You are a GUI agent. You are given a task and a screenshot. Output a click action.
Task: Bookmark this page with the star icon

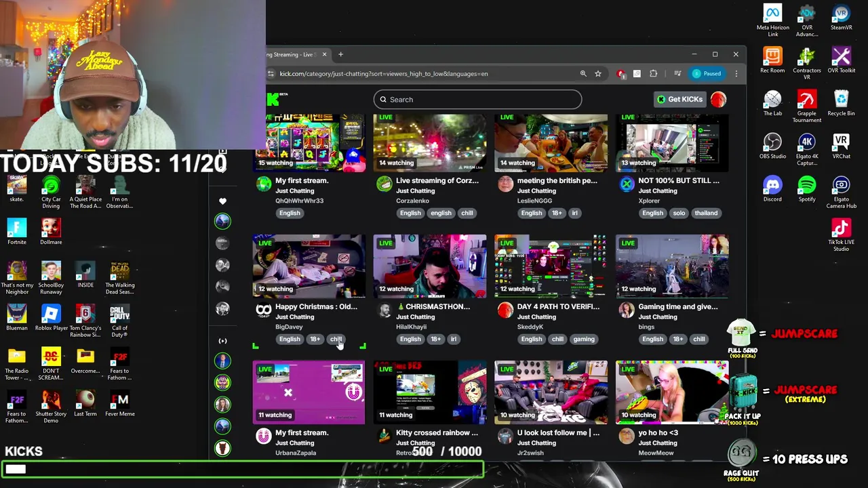pyautogui.click(x=598, y=74)
